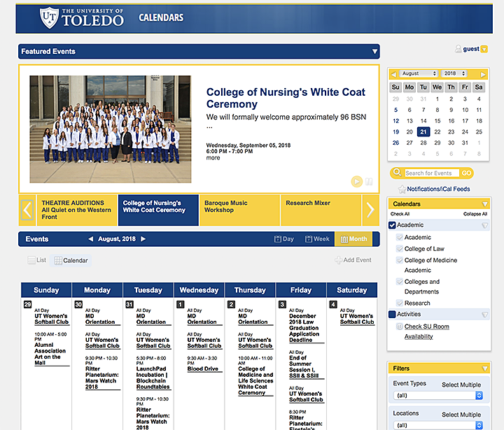This screenshot has width=504, height=430.
Task: Open Check SU Room Availability link
Action: (x=426, y=331)
